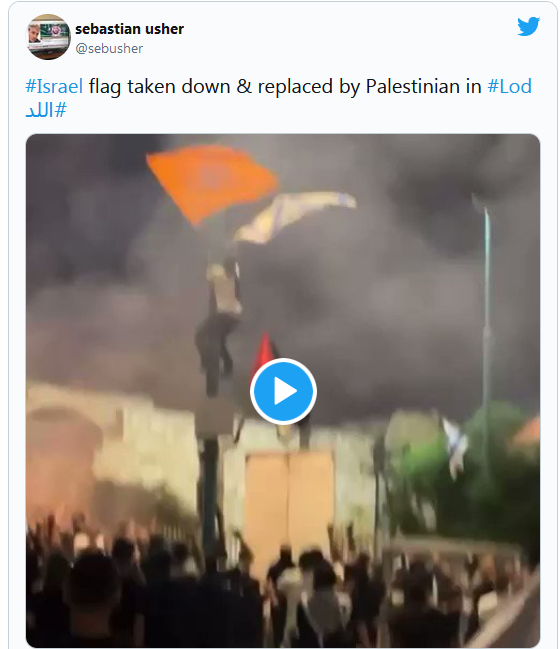The height and width of the screenshot is (649, 560).
Task: Click the white triangle inside the play button
Action: (285, 392)
